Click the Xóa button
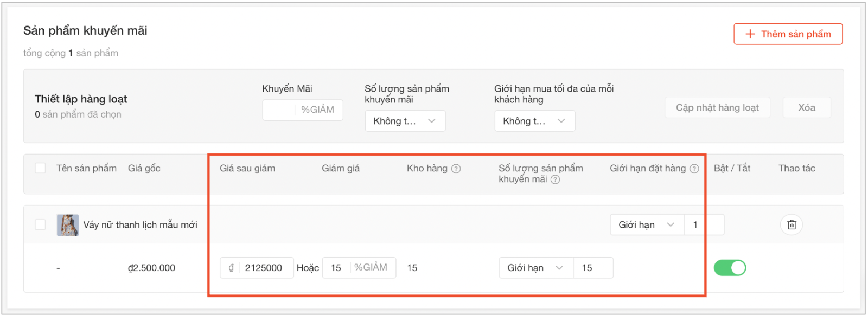This screenshot has width=868, height=315. point(807,107)
